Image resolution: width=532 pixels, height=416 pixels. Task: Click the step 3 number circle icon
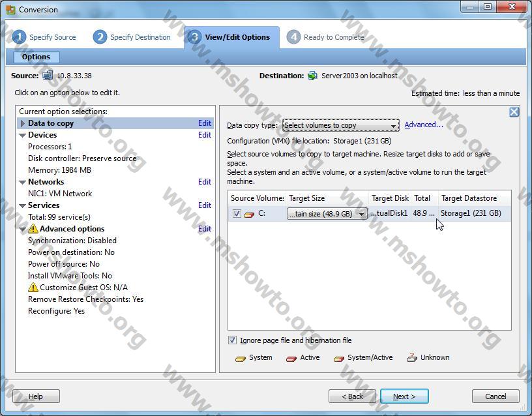click(x=194, y=37)
